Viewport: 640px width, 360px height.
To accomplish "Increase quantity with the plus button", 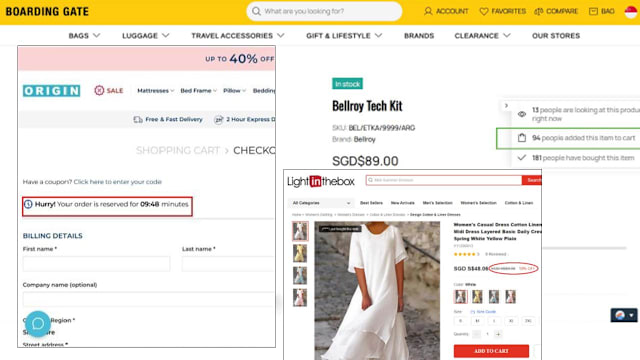I will 498,334.
